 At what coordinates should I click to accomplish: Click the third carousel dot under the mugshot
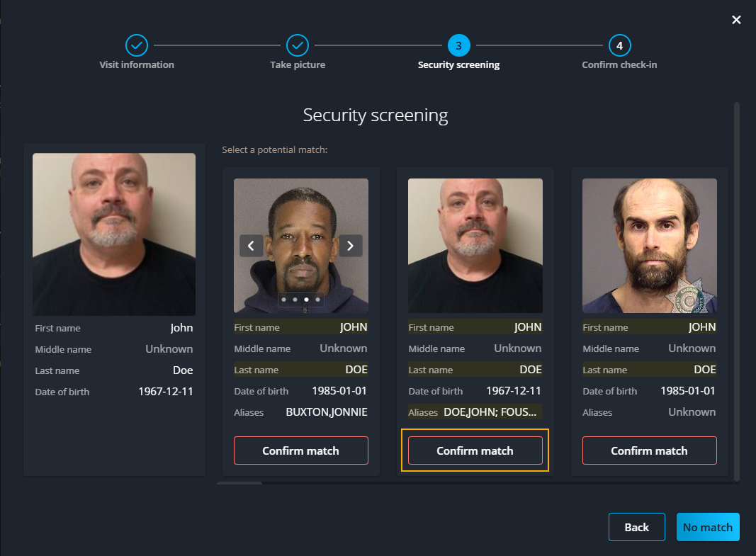pos(307,300)
